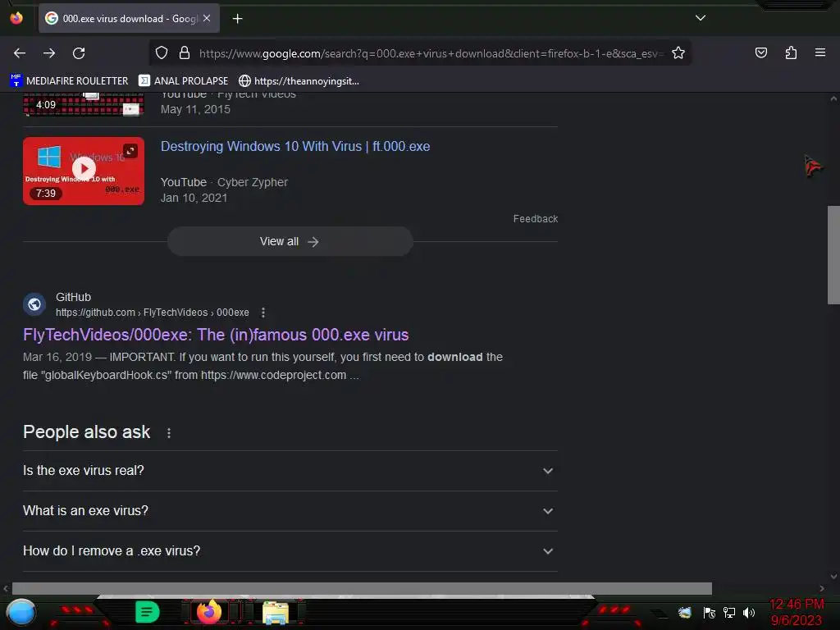
Task: Click the tray icon beside the flag
Action: pyautogui.click(x=685, y=612)
